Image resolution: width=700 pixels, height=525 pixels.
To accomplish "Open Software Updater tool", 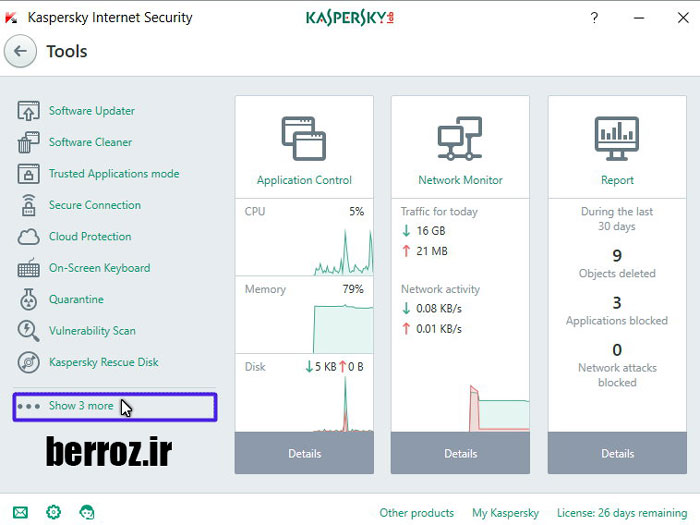I will [92, 111].
